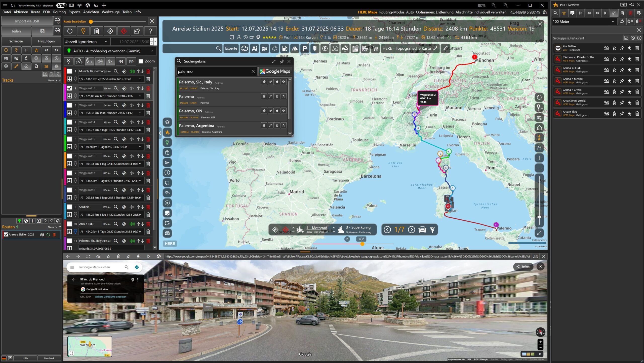Click the Hinzufügen button
This screenshot has width=644, height=363.
[46, 41]
